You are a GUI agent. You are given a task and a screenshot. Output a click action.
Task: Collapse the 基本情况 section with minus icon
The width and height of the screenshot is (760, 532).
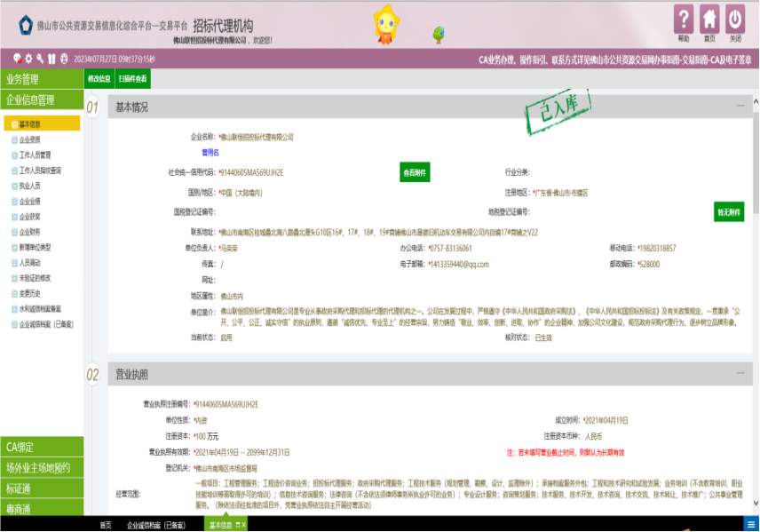[x=739, y=107]
